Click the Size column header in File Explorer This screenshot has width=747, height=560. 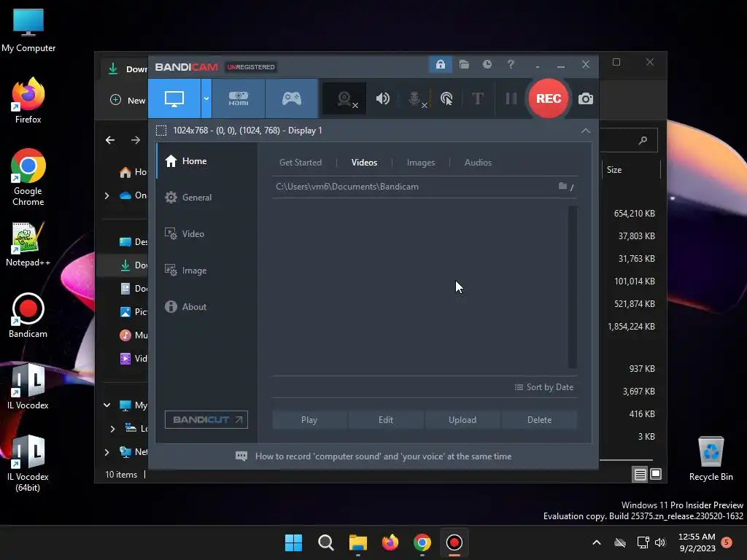pos(614,169)
